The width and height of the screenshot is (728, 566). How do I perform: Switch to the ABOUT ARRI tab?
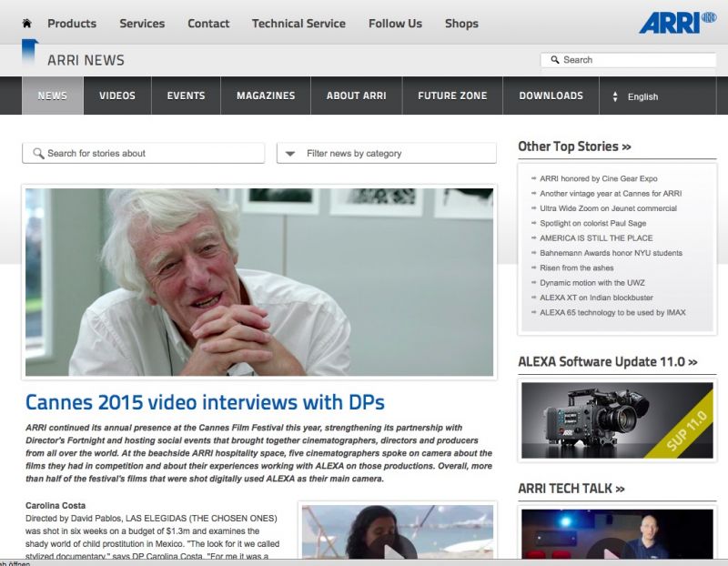[x=357, y=96]
